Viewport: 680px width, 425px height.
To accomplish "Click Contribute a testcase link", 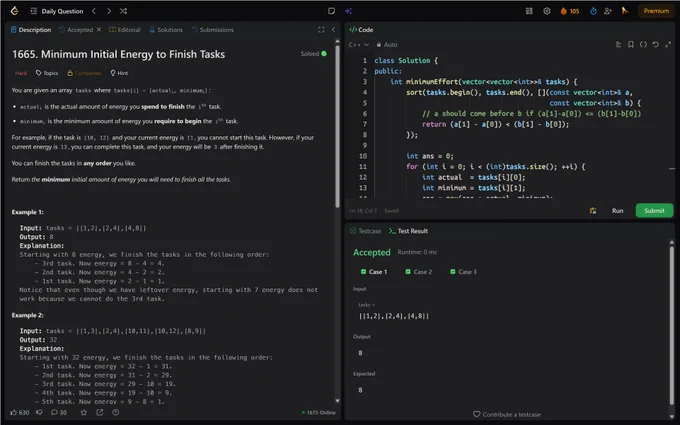I will (507, 415).
